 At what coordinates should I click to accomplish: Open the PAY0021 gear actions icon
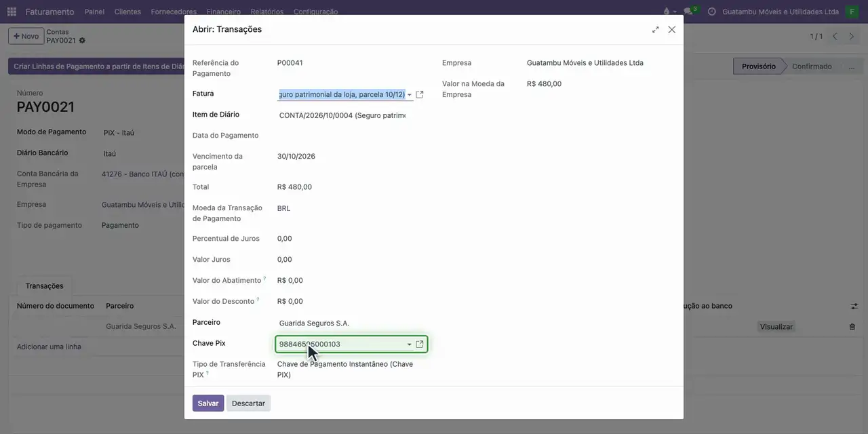[x=82, y=41]
